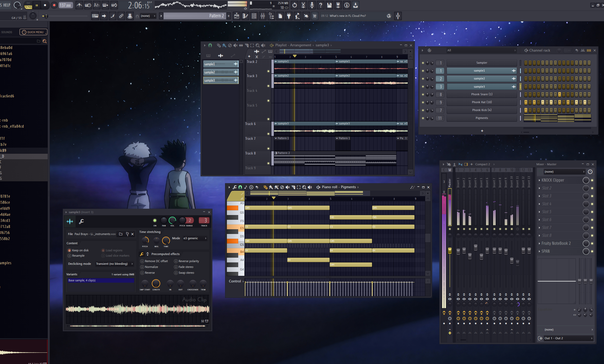
Task: Select the wrench settings tab of sample3
Action: [81, 222]
